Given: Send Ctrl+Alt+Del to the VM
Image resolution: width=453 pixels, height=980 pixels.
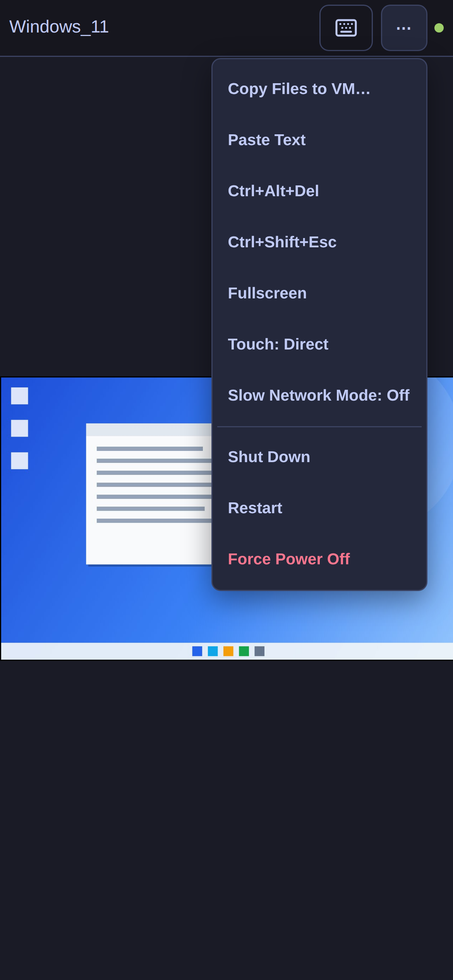Looking at the screenshot, I should pyautogui.click(x=319, y=191).
